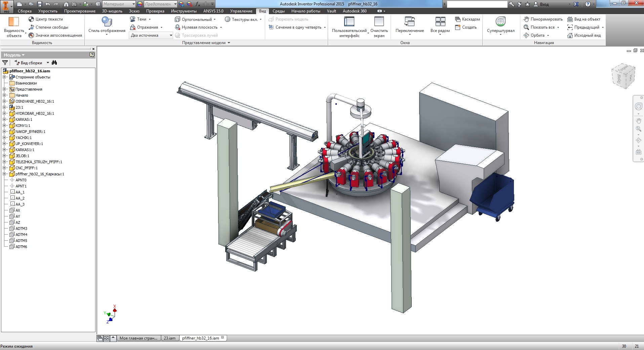
Task: Click Degrees of Freedom icon
Action: (x=31, y=27)
